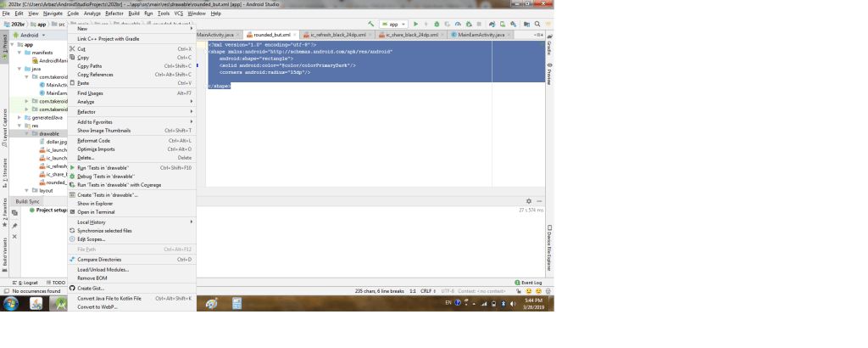This screenshot has height=348, width=868.
Task: Close Build Sync with X icon
Action: pos(15,237)
